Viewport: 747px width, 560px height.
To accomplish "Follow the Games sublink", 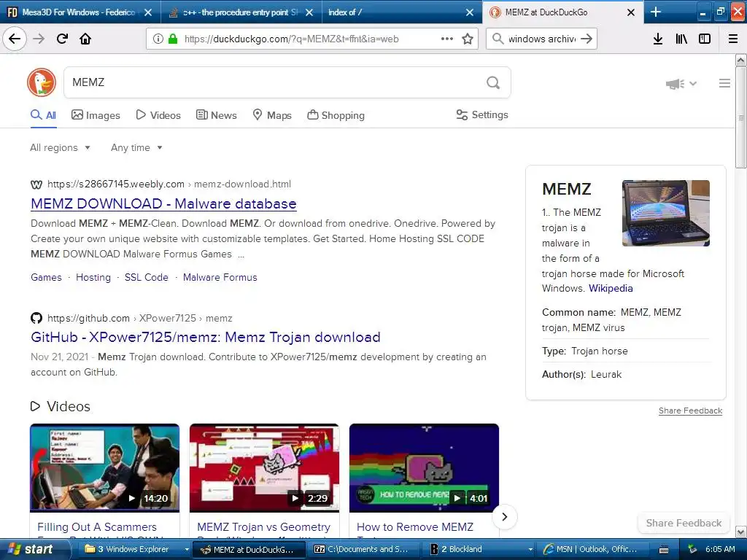I will pos(46,277).
